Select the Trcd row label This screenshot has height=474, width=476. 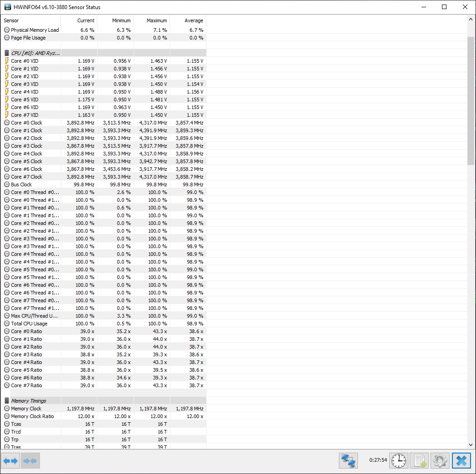tap(16, 431)
